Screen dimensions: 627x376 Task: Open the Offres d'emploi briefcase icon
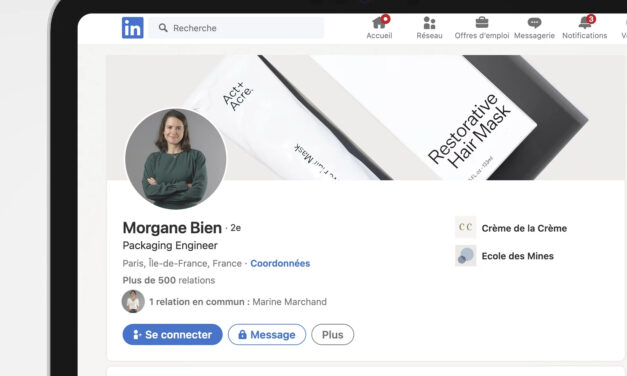click(x=482, y=22)
